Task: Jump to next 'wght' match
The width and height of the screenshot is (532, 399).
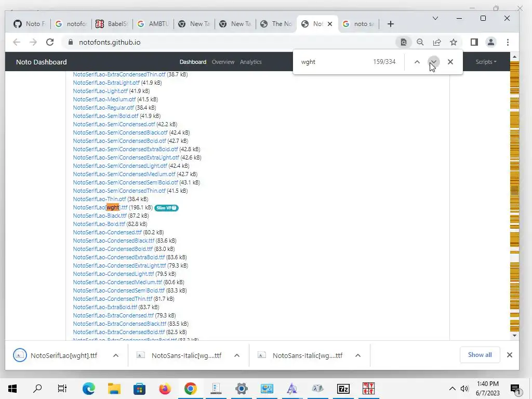Action: 434,62
